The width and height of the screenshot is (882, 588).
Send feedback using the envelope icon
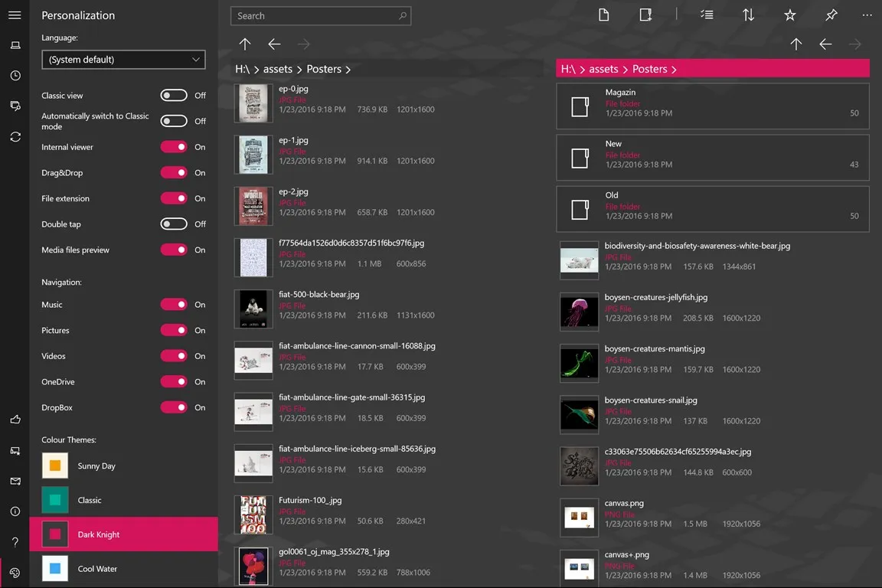pos(15,481)
